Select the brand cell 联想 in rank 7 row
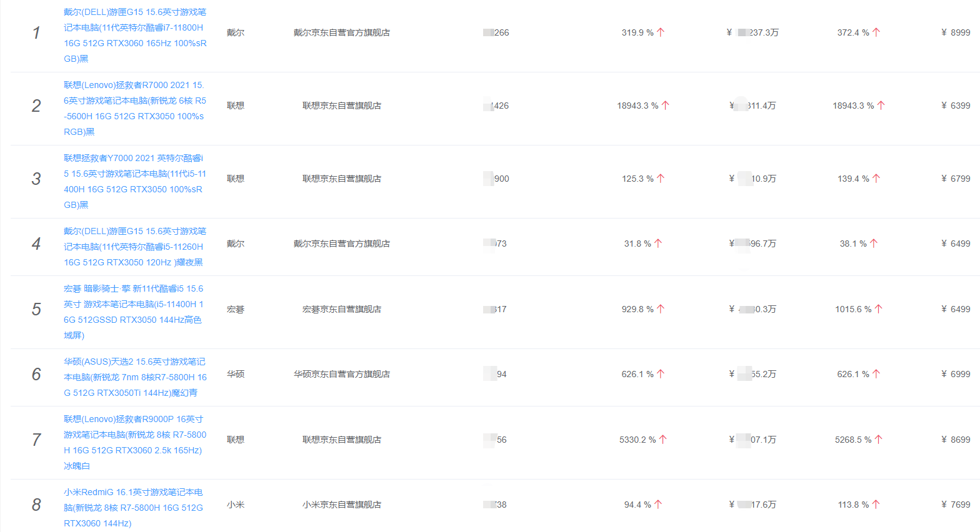This screenshot has width=980, height=532. 236,440
